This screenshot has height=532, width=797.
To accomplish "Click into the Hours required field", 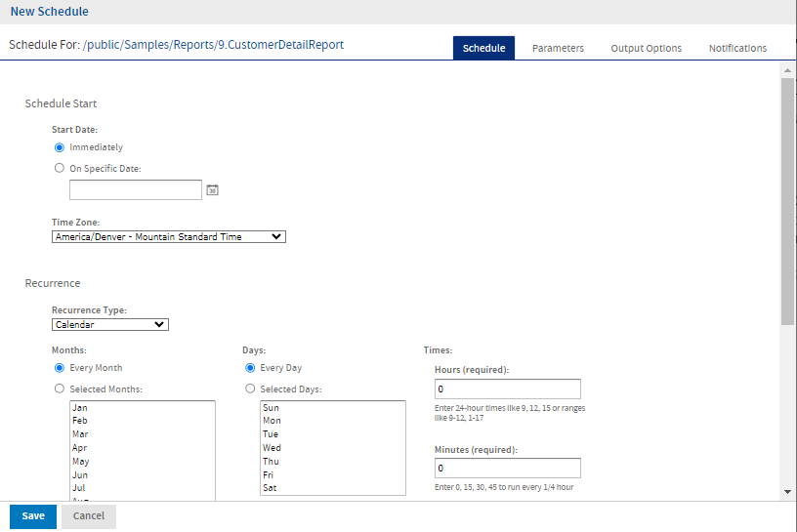I will 507,389.
